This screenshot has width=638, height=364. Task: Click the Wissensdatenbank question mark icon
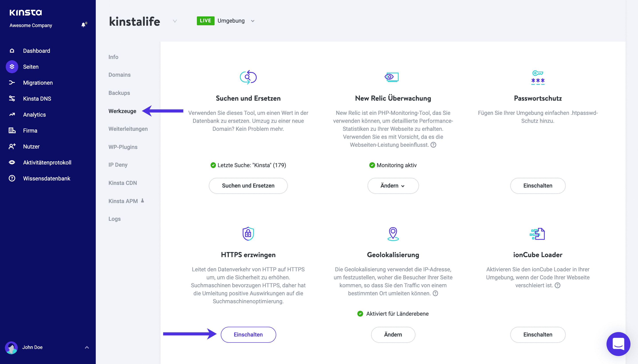click(x=12, y=178)
